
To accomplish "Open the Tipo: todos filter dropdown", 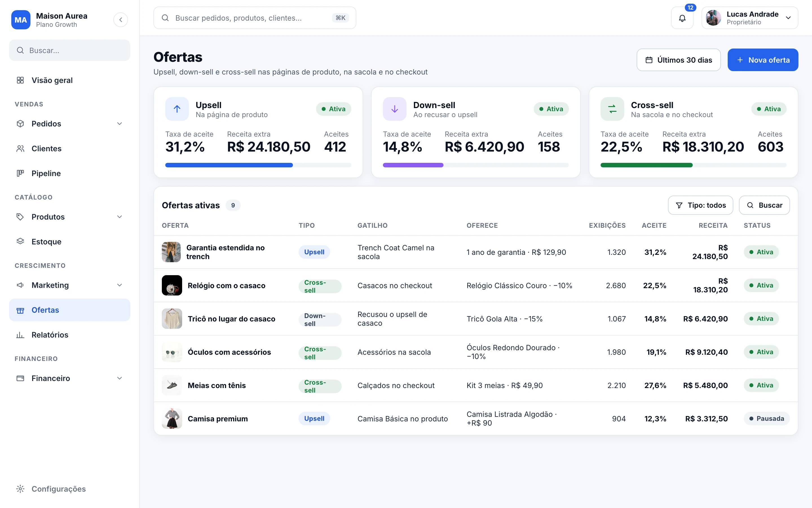I will point(701,205).
